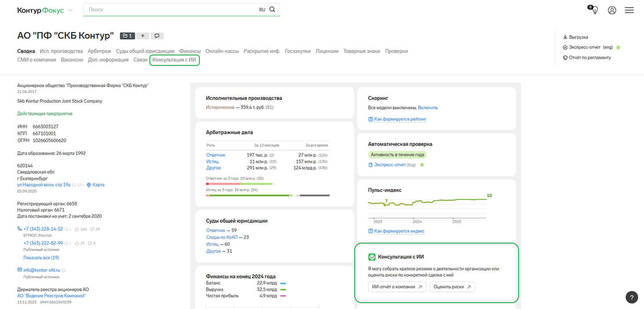
Task: Switch to the Финансы tab
Action: tap(189, 51)
